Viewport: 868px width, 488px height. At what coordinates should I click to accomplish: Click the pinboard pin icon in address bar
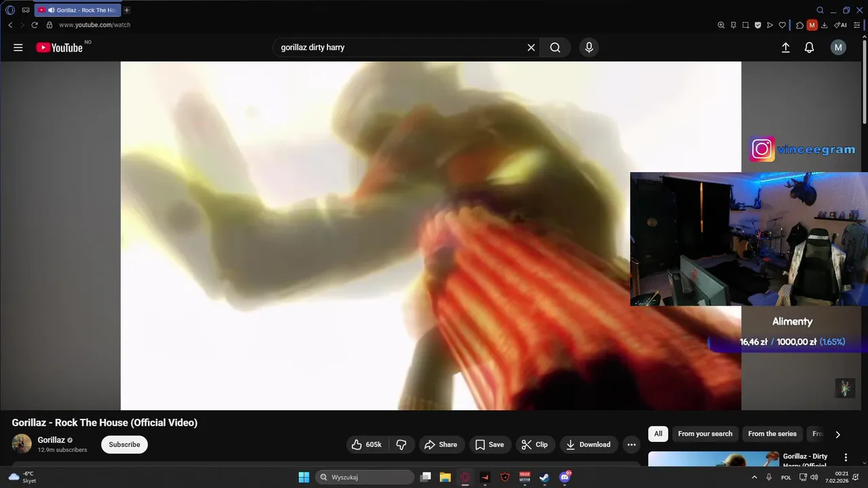coord(733,25)
